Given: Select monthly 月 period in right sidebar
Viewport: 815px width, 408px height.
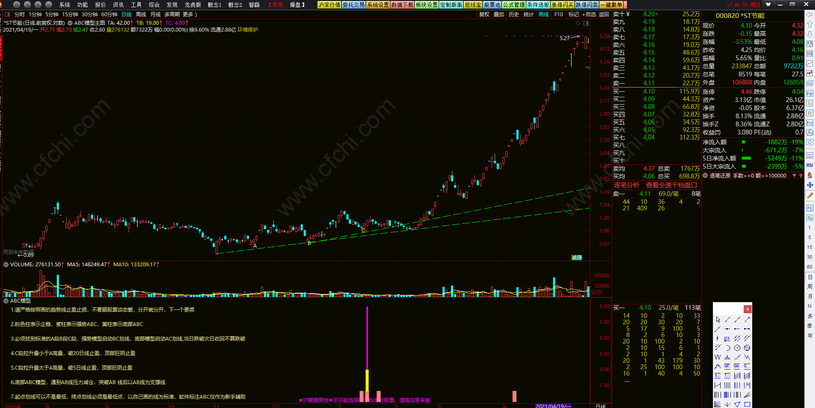Looking at the screenshot, I should [x=810, y=296].
